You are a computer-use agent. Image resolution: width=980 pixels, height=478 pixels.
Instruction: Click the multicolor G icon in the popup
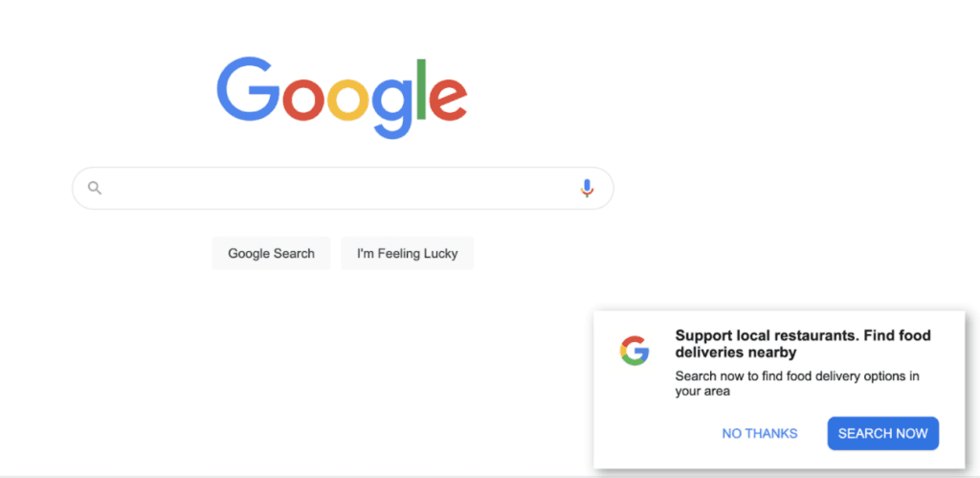point(635,351)
